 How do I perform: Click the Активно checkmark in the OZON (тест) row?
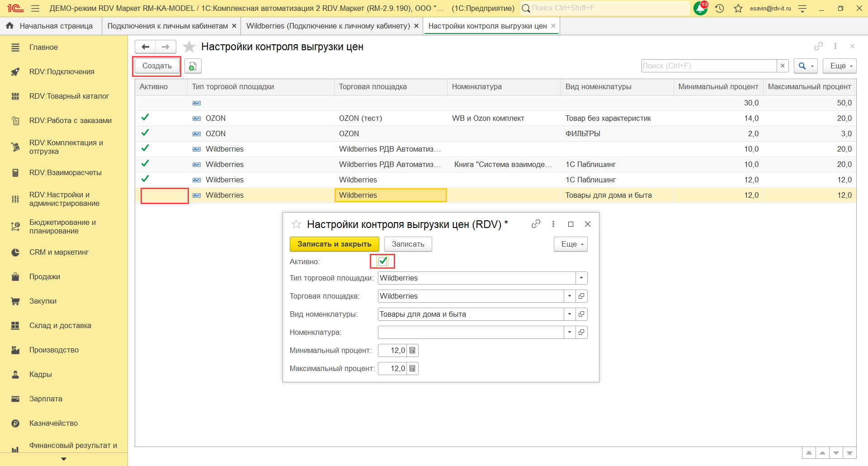point(145,118)
